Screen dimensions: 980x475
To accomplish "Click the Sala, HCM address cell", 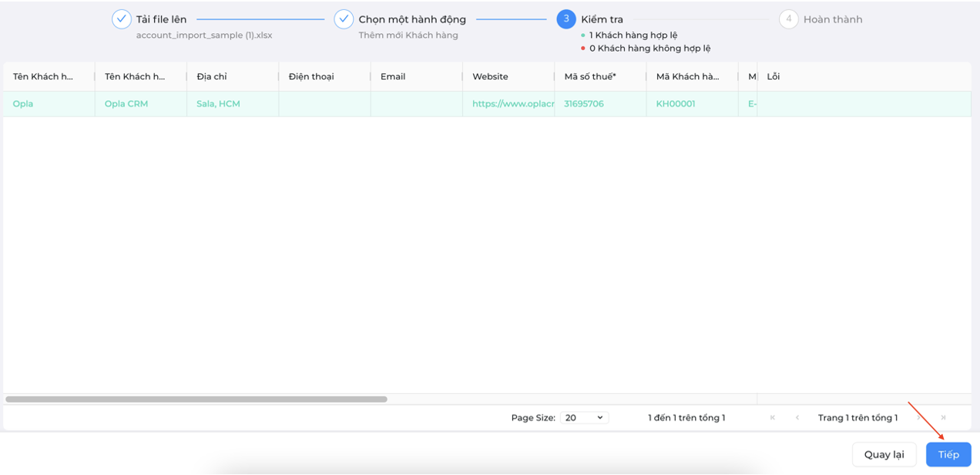I will tap(233, 103).
